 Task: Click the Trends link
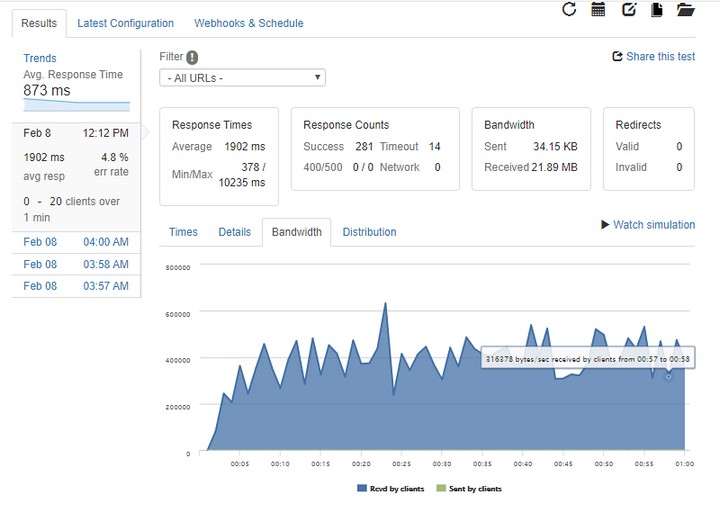click(40, 58)
